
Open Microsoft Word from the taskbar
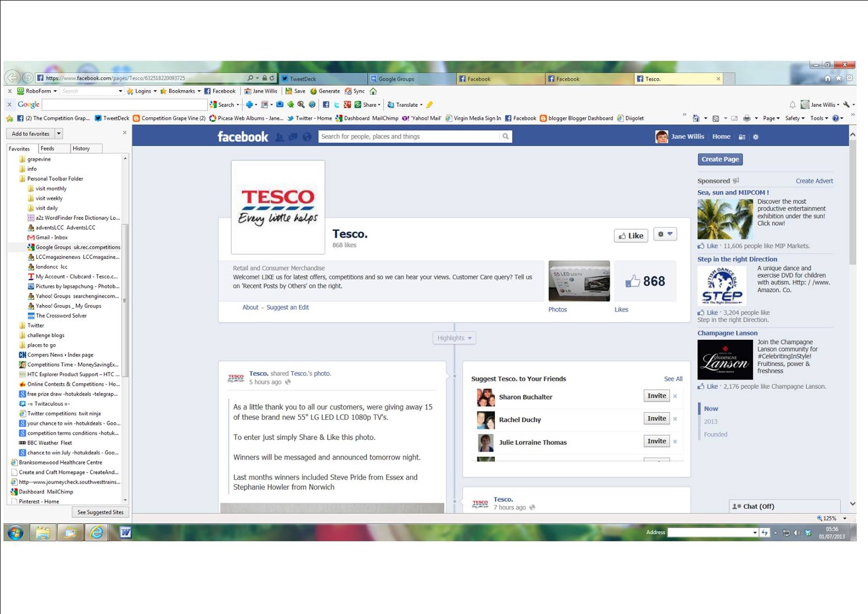coord(125,533)
